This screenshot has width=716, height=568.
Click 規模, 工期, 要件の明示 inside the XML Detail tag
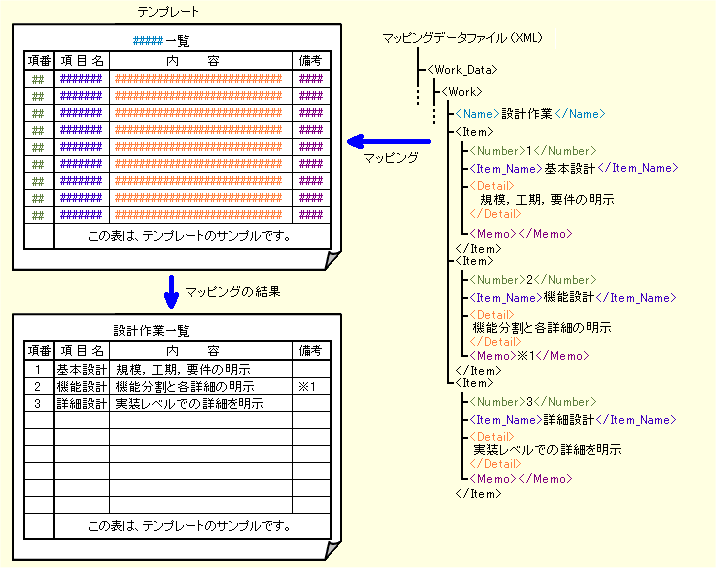[x=547, y=200]
